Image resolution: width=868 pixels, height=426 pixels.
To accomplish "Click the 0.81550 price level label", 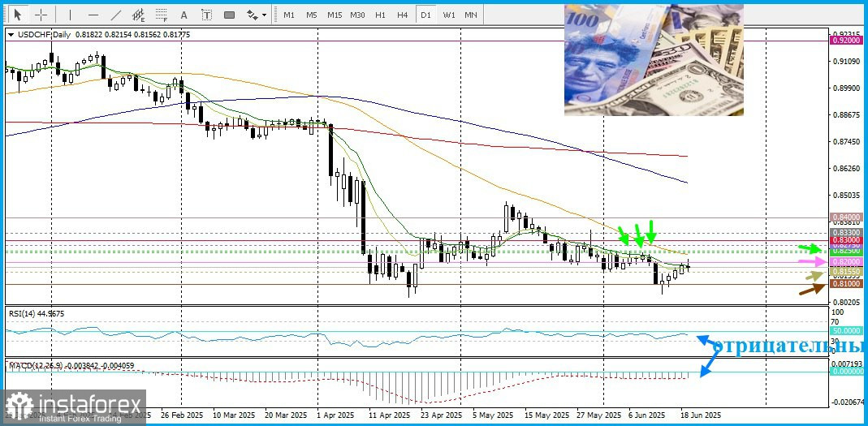I will [844, 272].
